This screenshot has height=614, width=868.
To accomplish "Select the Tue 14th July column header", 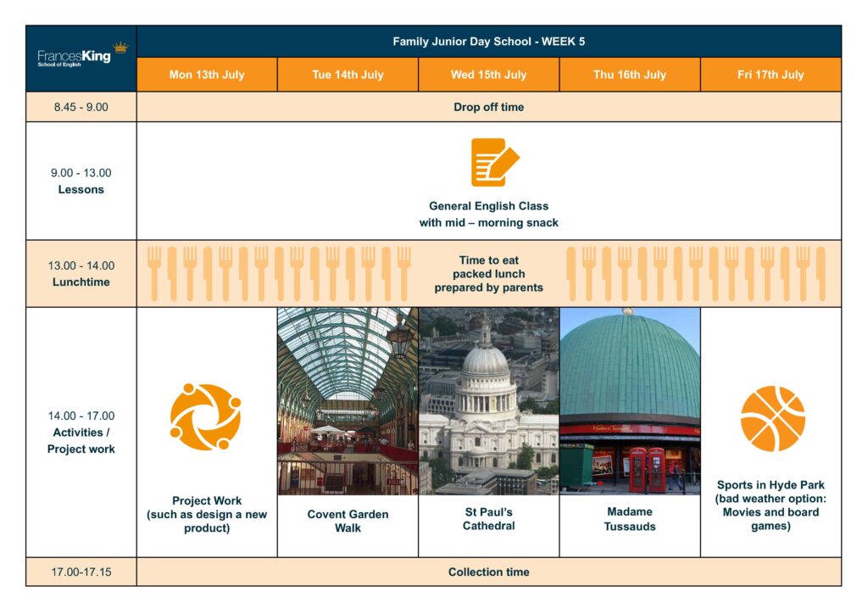I will click(x=348, y=75).
